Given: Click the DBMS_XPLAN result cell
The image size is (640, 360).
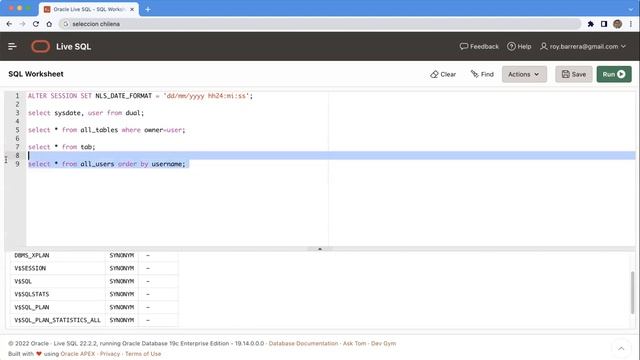Looking at the screenshot, I should tap(58, 255).
